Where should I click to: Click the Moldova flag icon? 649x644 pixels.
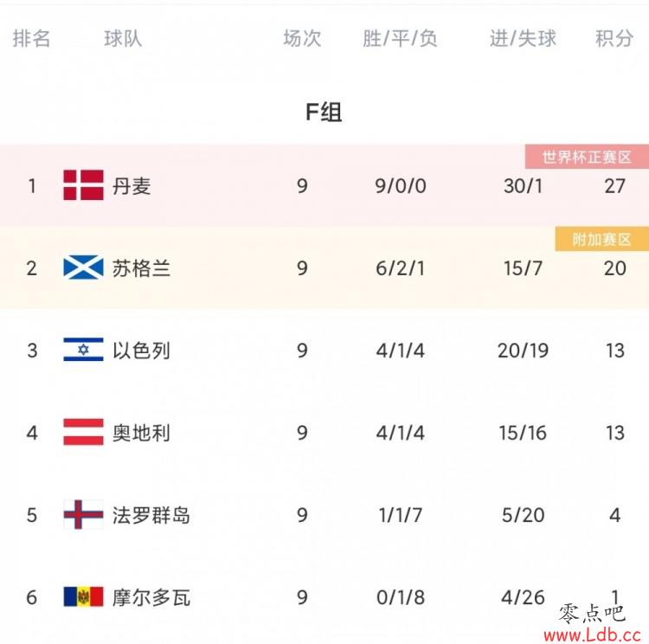click(x=83, y=596)
